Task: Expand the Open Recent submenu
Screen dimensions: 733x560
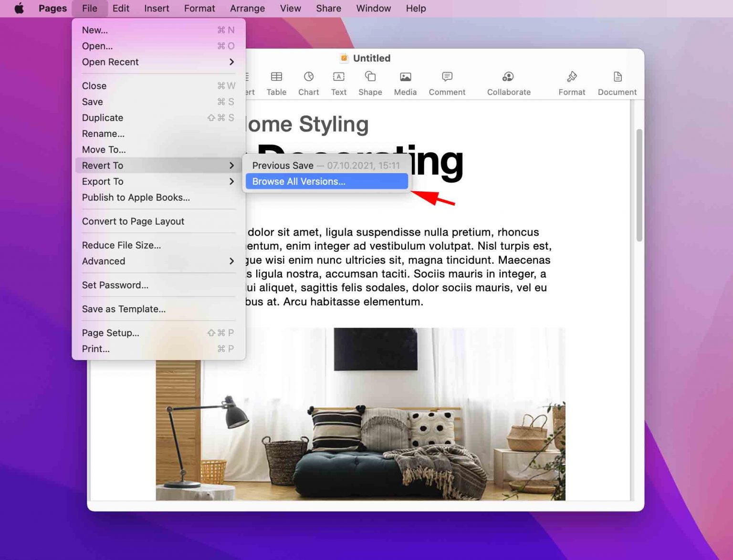Action: 110,62
